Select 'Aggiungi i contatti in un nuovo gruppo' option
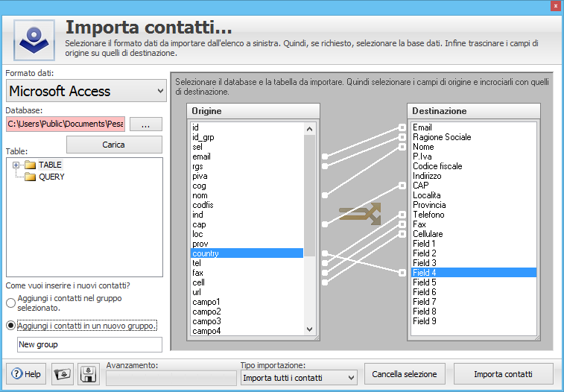 pos(10,326)
